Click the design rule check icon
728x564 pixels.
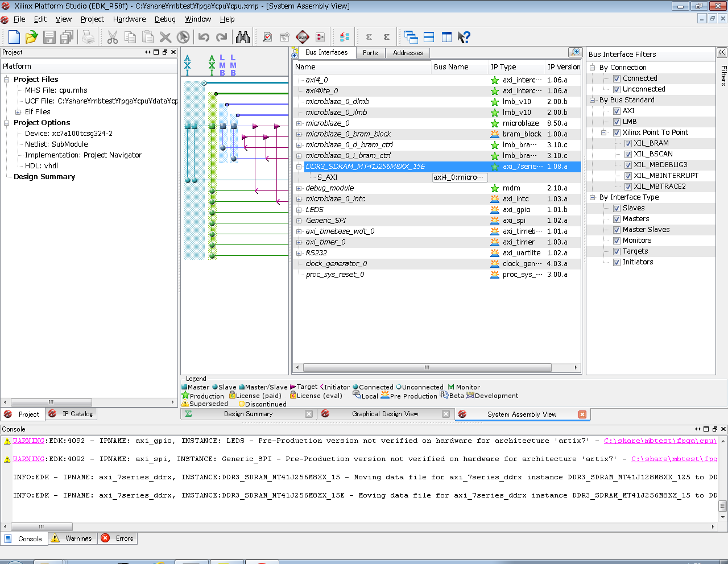267,38
